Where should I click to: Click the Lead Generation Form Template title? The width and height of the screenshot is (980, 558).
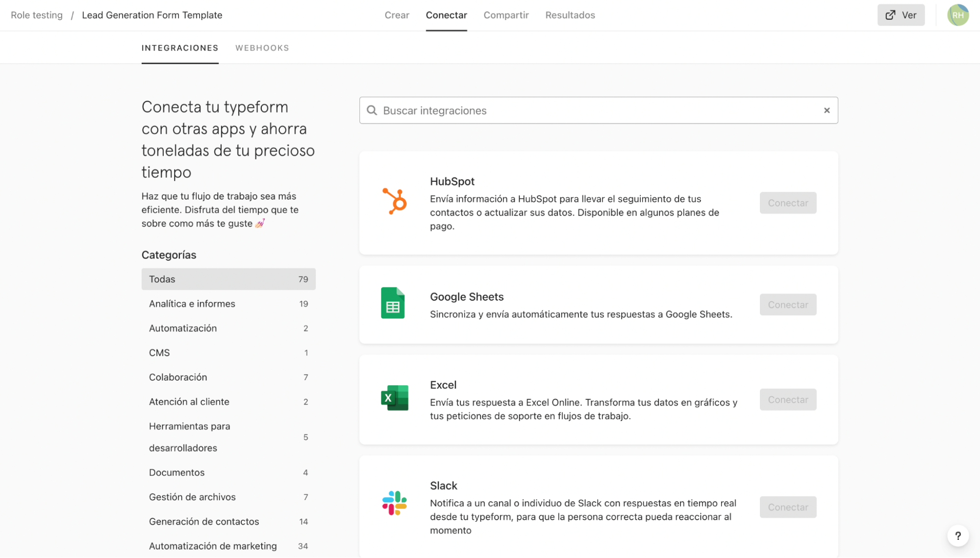(x=152, y=15)
